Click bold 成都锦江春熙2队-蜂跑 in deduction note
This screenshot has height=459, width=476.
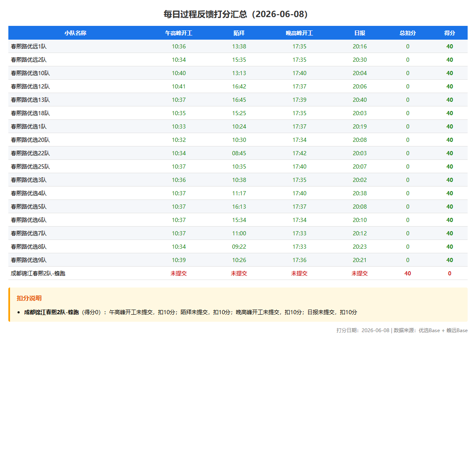coord(51,312)
